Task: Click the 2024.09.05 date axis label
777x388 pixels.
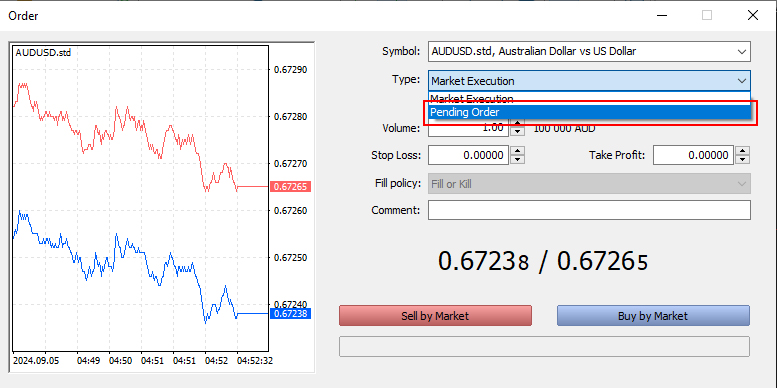Action: click(37, 361)
